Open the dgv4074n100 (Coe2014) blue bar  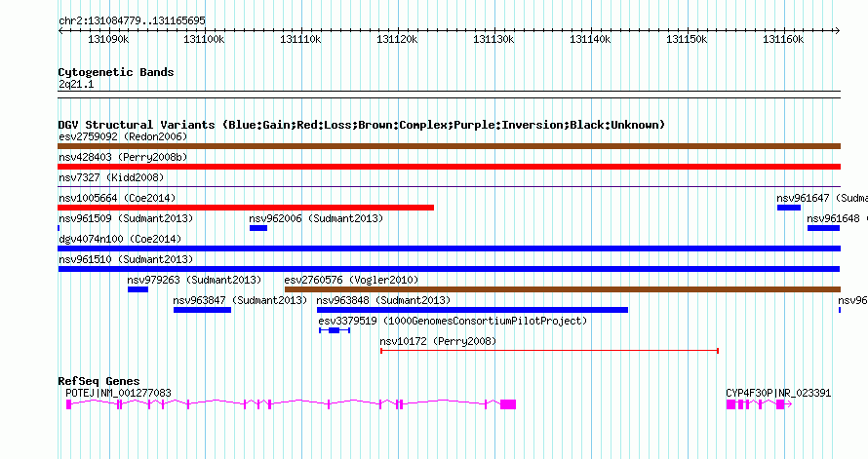tap(449, 249)
